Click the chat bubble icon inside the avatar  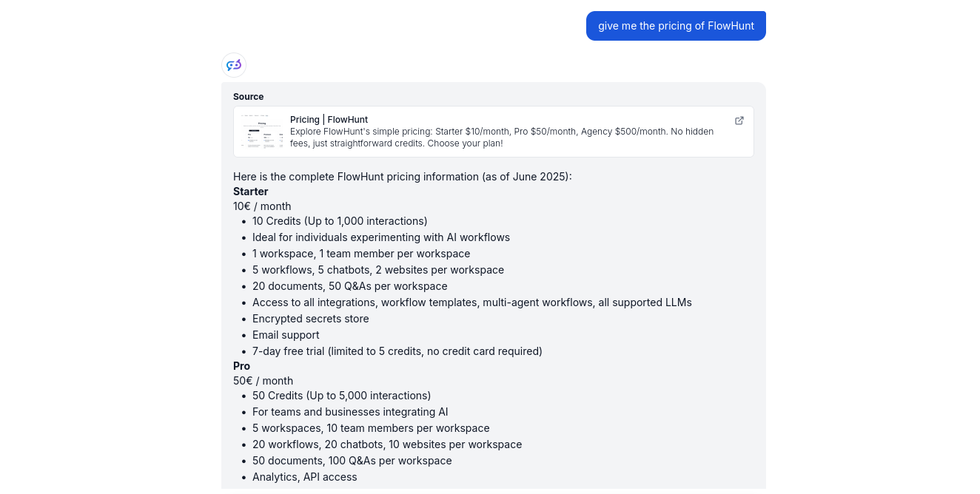coord(234,65)
